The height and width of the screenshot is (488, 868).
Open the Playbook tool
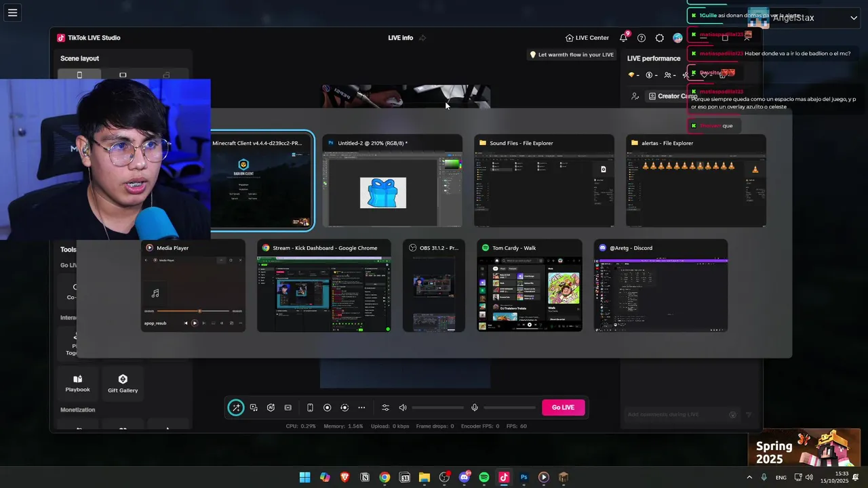[77, 383]
